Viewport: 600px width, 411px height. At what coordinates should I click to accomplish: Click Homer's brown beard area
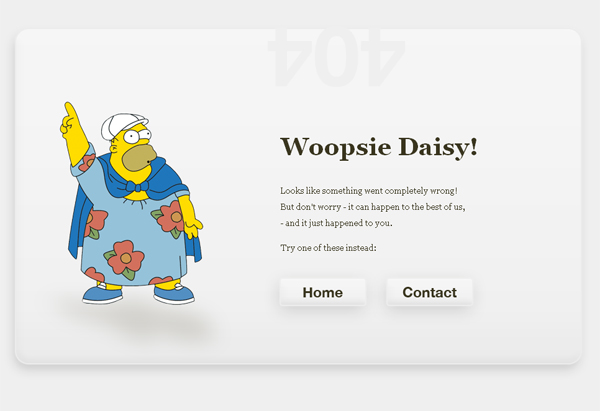pyautogui.click(x=139, y=158)
